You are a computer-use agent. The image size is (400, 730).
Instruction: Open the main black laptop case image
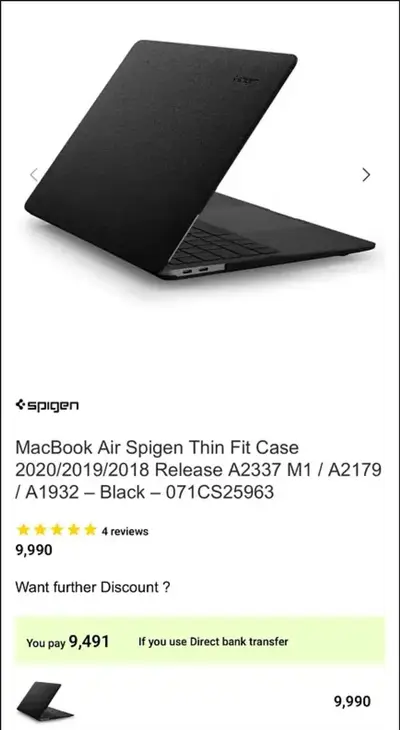199,161
